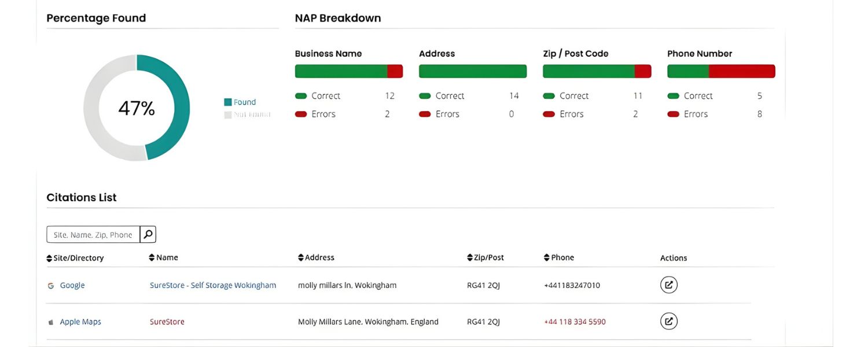Viewport: 868px width, 347px height.
Task: Click the Apple logo icon in citations
Action: [x=51, y=322]
